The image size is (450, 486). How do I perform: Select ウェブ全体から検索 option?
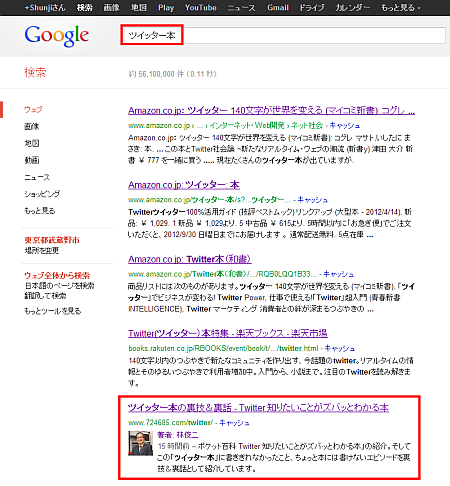point(57,275)
